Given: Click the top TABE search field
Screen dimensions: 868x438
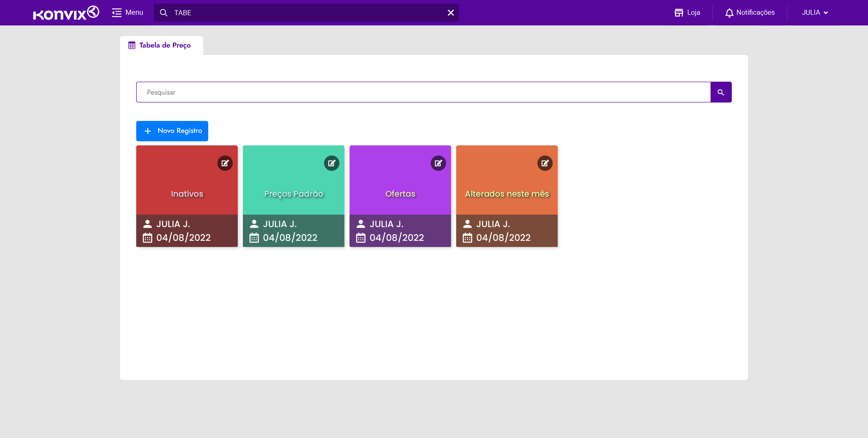Looking at the screenshot, I should click(x=303, y=13).
